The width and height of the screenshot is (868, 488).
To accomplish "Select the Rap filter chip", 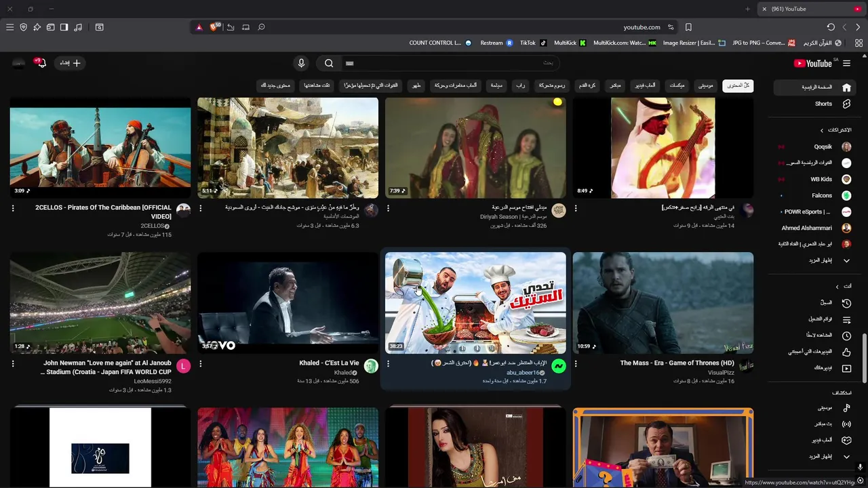I will 520,85.
